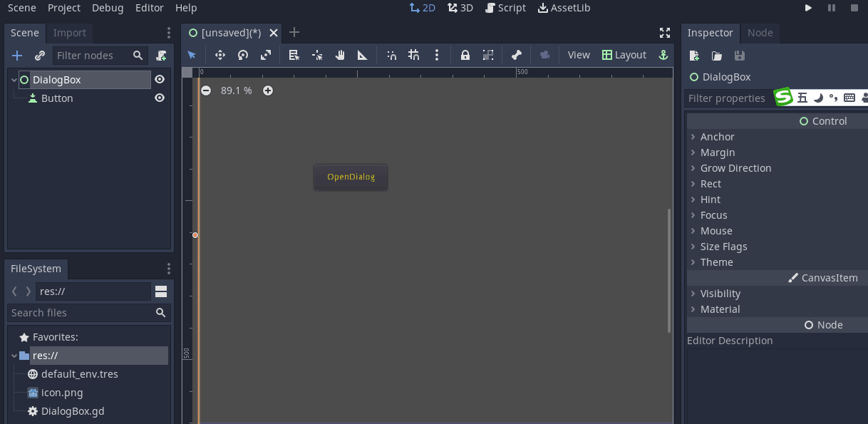This screenshot has height=424, width=868.
Task: Click the OpenDialog button in the viewport
Action: [x=351, y=177]
